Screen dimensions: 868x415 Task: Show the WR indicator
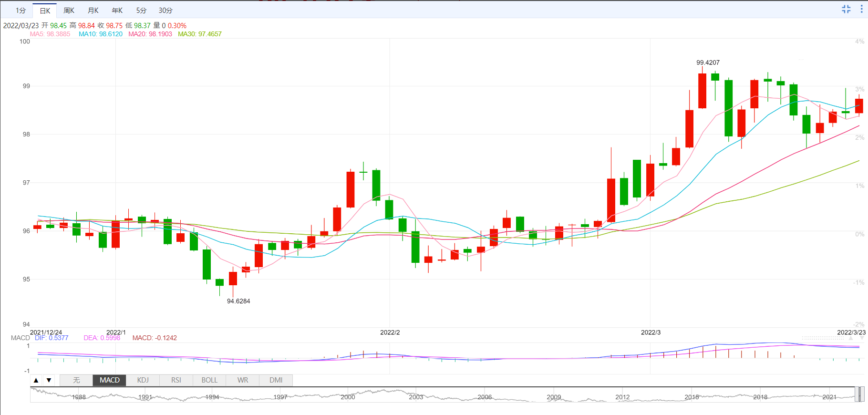(243, 380)
